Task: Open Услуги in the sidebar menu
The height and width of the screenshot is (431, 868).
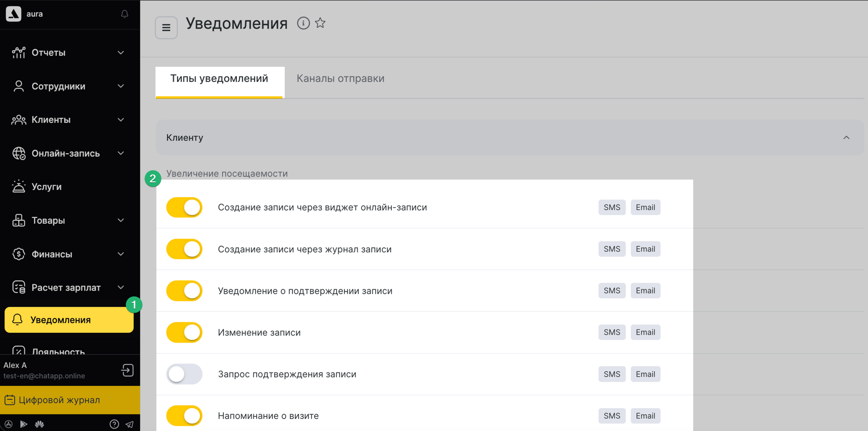Action: (46, 187)
